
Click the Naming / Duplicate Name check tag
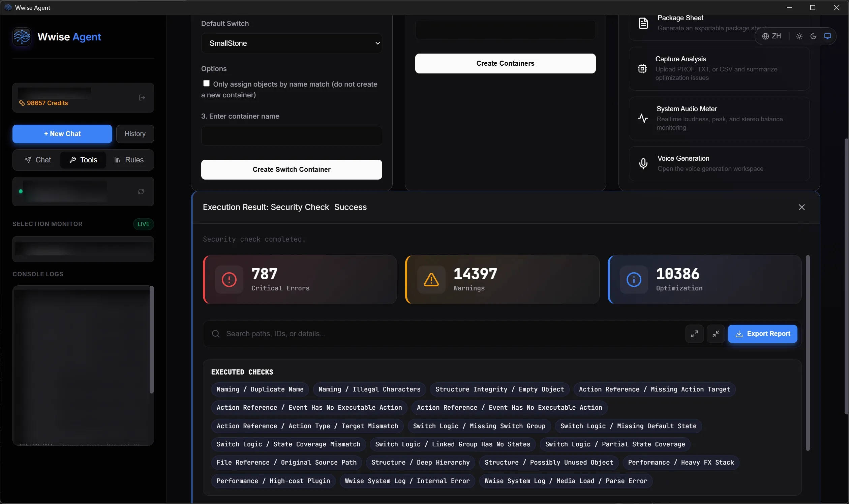coord(260,389)
